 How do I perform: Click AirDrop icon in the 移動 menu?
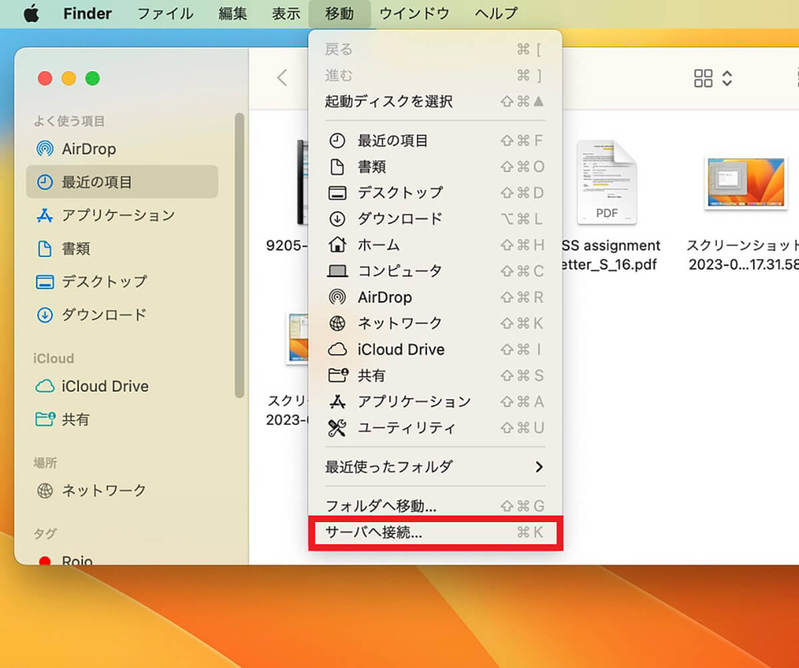[337, 297]
